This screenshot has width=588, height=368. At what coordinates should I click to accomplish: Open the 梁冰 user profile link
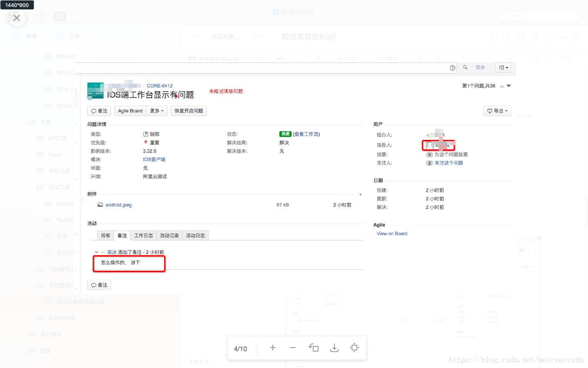(112, 252)
